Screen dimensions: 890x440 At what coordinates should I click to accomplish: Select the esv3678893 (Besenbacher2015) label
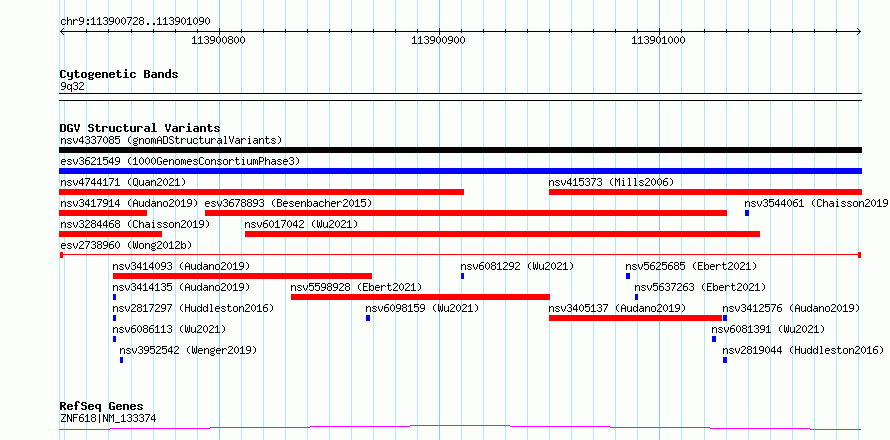[x=288, y=203]
